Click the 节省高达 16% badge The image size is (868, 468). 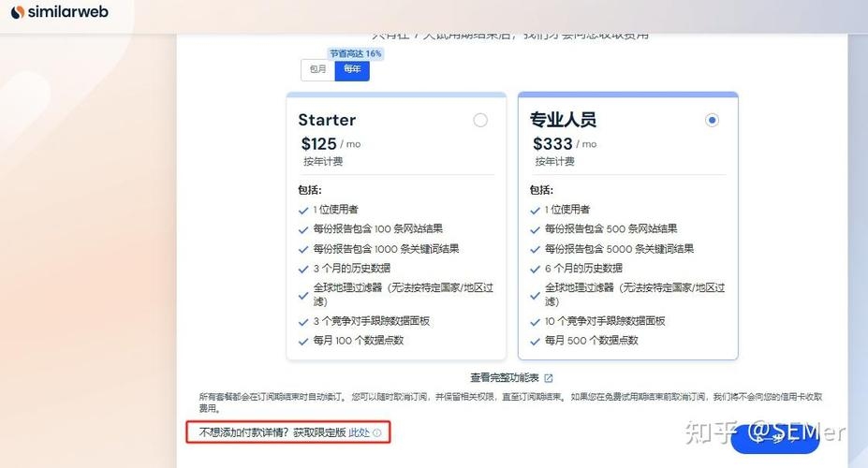tap(356, 53)
